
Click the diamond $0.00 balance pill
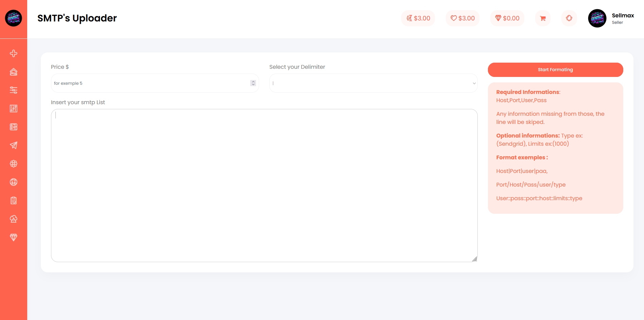(507, 18)
